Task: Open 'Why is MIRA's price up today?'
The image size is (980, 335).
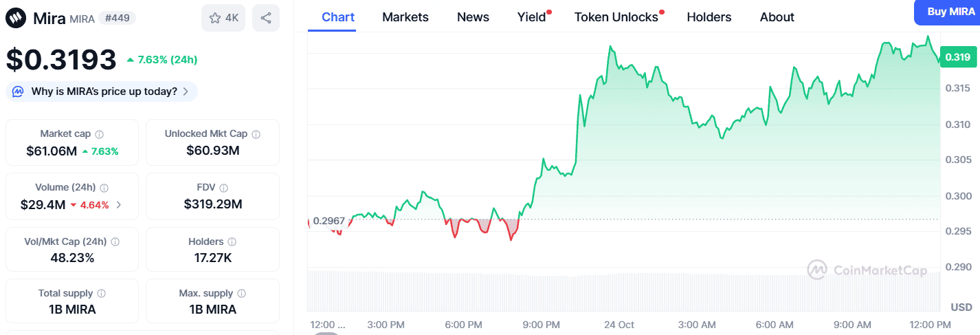Action: [102, 91]
